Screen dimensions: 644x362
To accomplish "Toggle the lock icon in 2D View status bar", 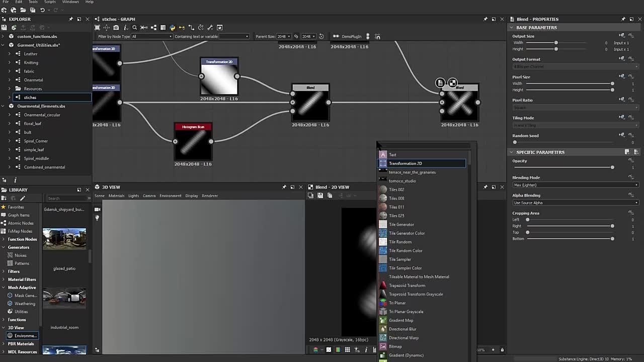I will coord(502,350).
